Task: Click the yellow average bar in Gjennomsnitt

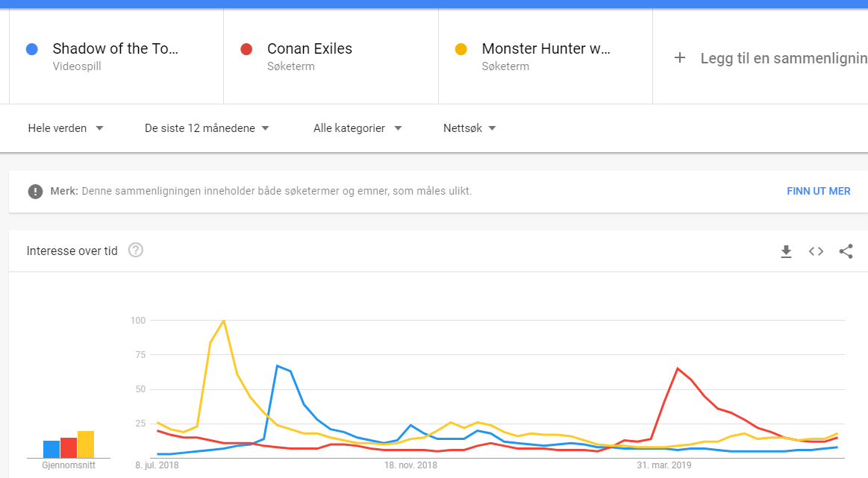Action: [x=86, y=444]
